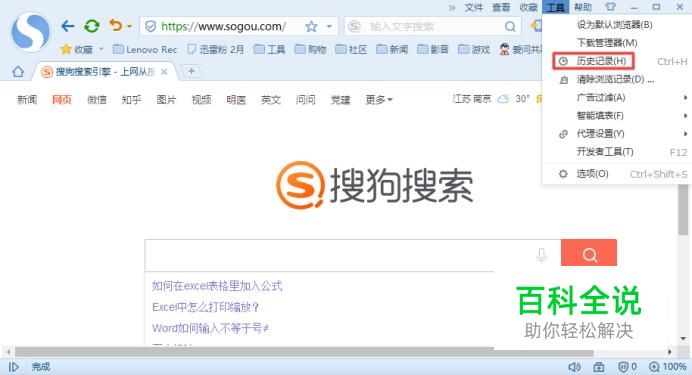Click the security shield icon in address bar
Image resolution: width=692 pixels, height=375 pixels.
pyautogui.click(x=150, y=26)
